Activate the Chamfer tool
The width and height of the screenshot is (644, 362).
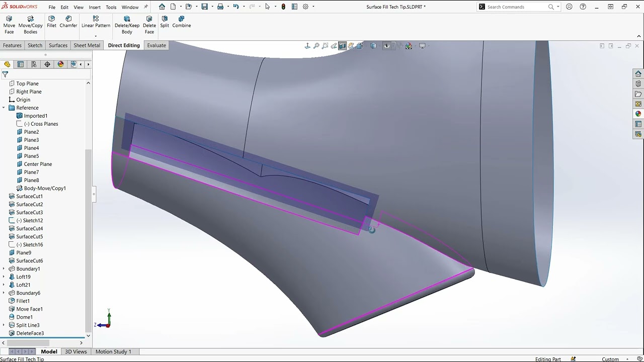[x=68, y=22]
